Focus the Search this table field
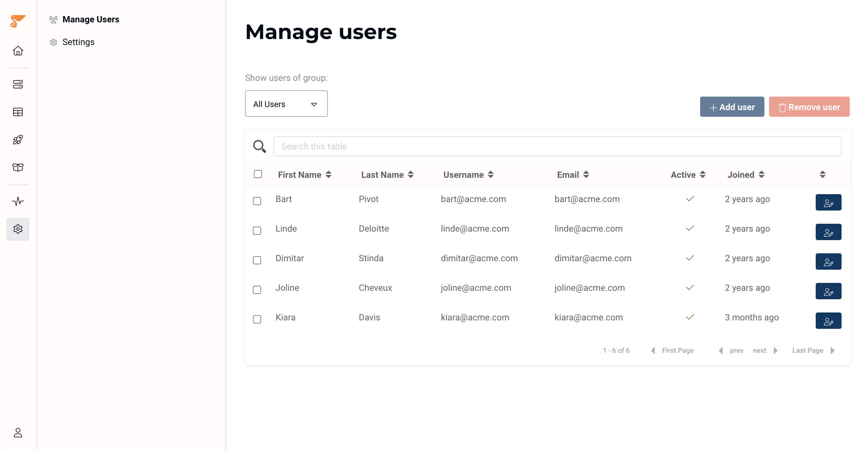 pyautogui.click(x=557, y=146)
